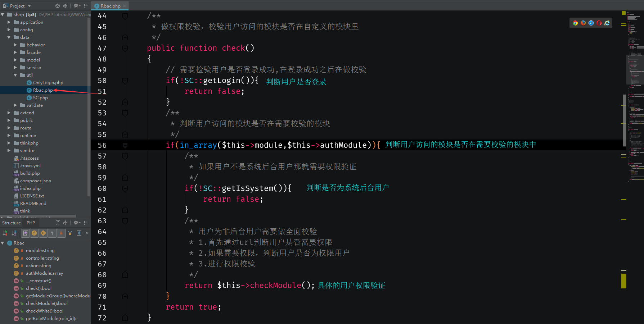This screenshot has width=644, height=324.
Task: Open Structure panel settings gear
Action: coord(76,223)
